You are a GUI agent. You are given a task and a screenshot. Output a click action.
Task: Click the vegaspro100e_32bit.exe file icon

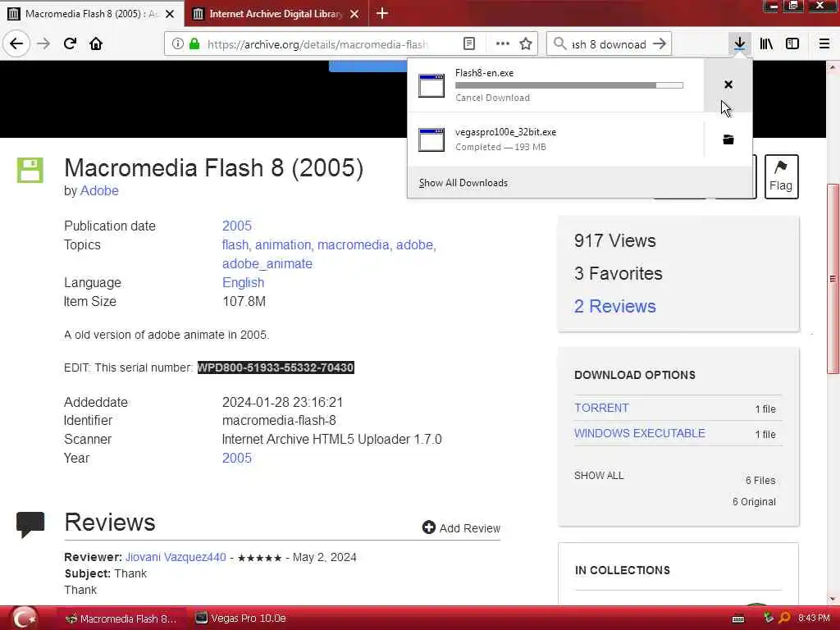(x=431, y=139)
